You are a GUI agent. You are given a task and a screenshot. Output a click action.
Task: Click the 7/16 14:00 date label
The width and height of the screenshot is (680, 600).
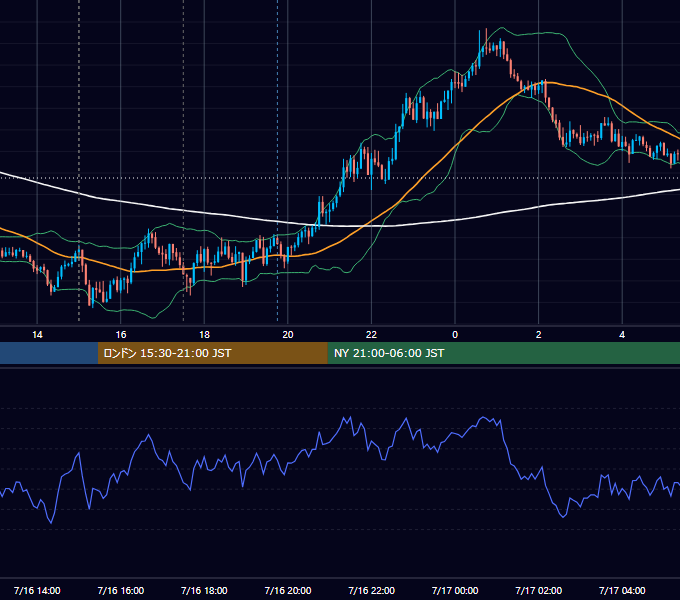[37, 590]
